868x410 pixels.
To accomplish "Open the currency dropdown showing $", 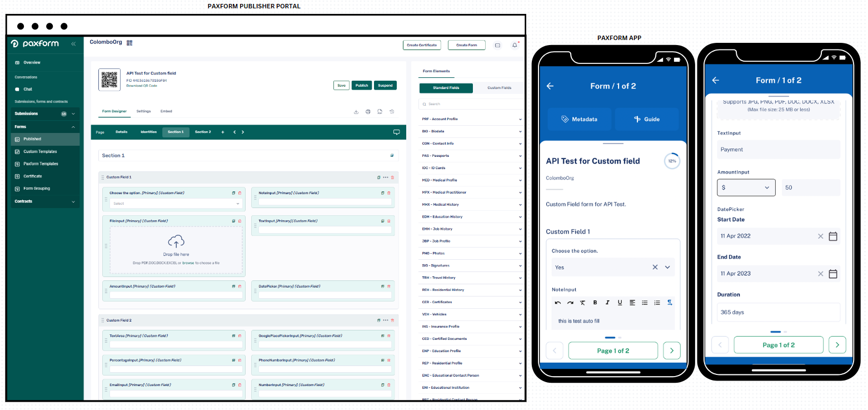I will [x=746, y=187].
